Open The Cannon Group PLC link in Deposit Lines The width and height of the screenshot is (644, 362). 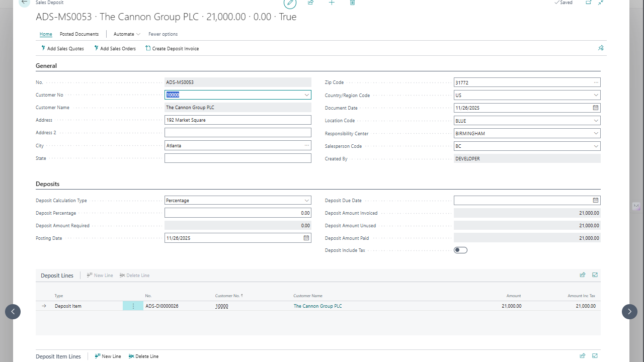[317, 306]
